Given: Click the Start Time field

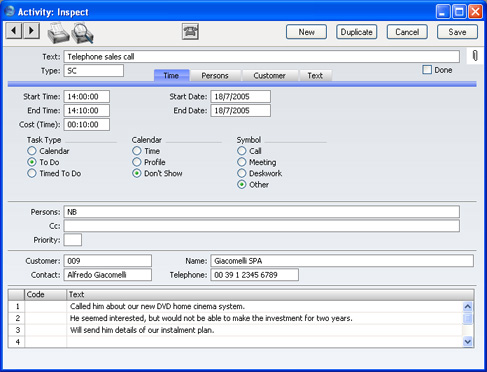Looking at the screenshot, I should (x=87, y=97).
